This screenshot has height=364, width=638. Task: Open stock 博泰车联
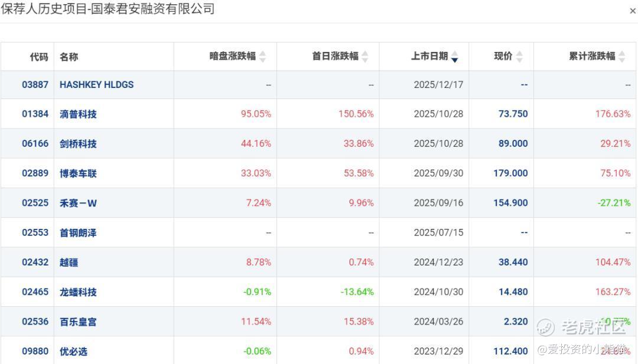pyautogui.click(x=78, y=173)
